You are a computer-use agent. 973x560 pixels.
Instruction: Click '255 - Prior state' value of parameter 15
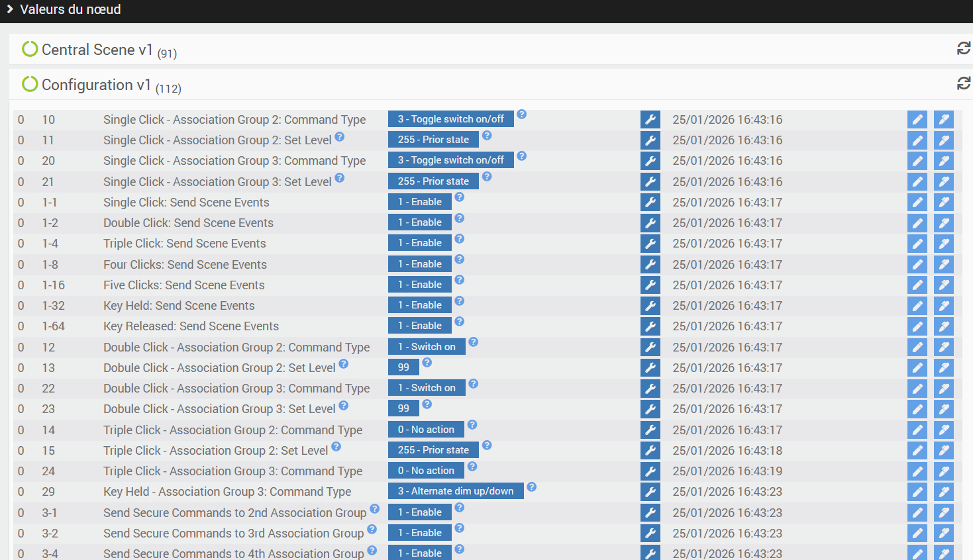[x=433, y=450]
